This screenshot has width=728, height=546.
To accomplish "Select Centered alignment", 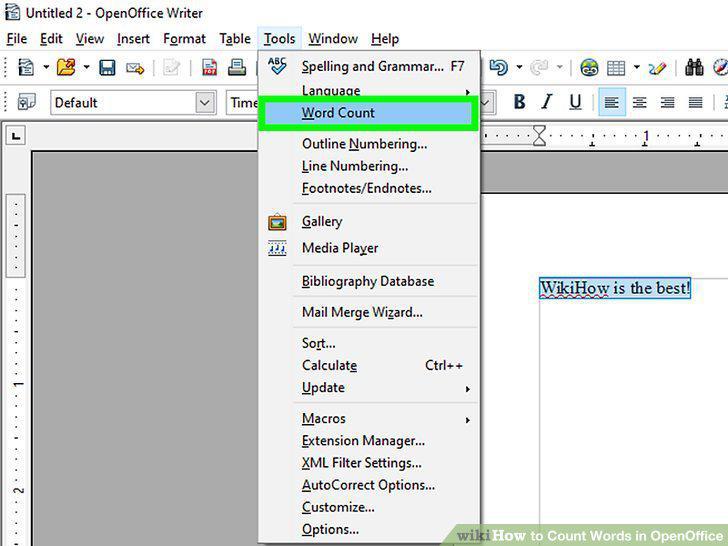I will click(x=639, y=102).
